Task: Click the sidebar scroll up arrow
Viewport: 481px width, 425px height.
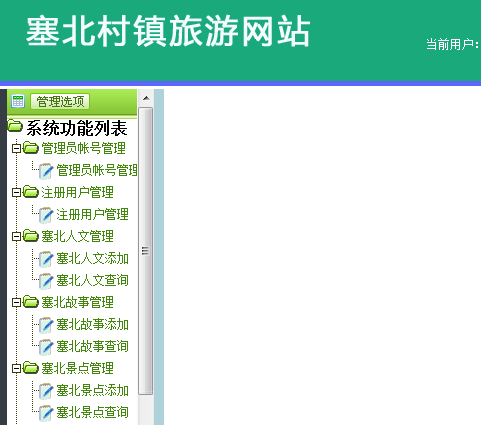Action: pyautogui.click(x=146, y=98)
